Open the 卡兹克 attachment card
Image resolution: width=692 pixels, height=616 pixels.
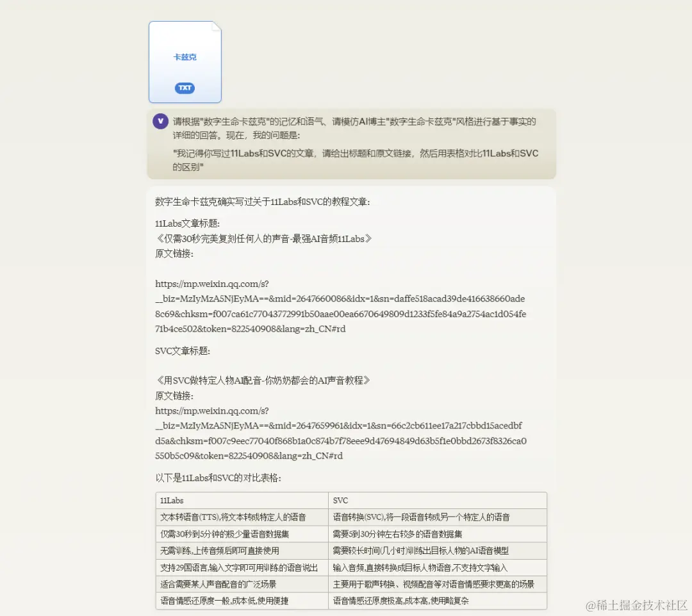point(185,61)
